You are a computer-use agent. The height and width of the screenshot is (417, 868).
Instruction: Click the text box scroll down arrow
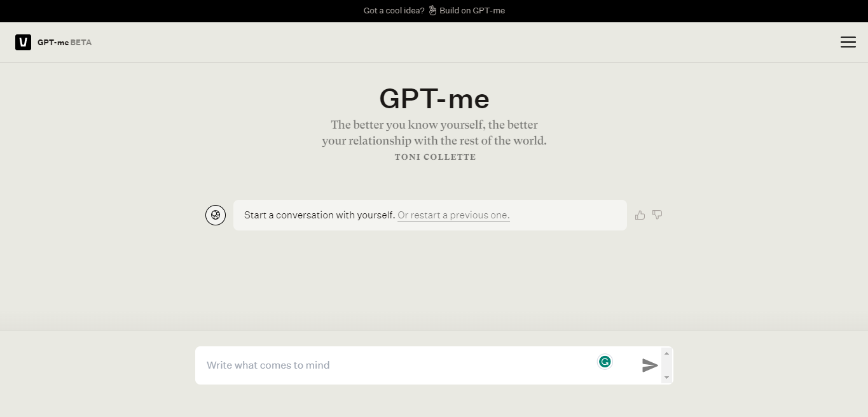(666, 378)
